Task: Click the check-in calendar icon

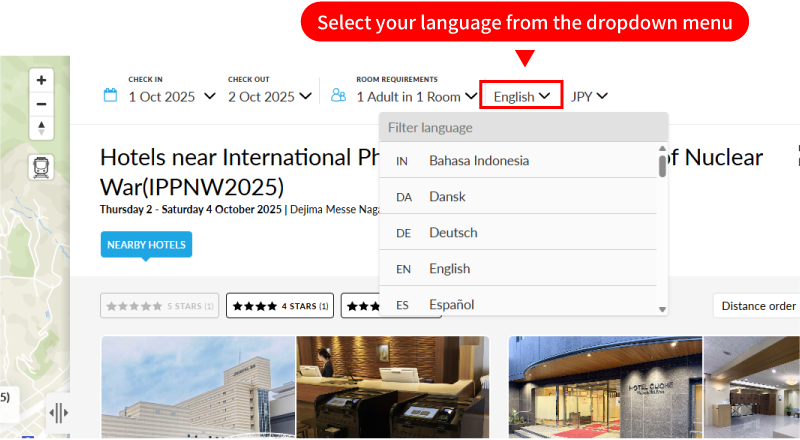Action: (x=110, y=95)
